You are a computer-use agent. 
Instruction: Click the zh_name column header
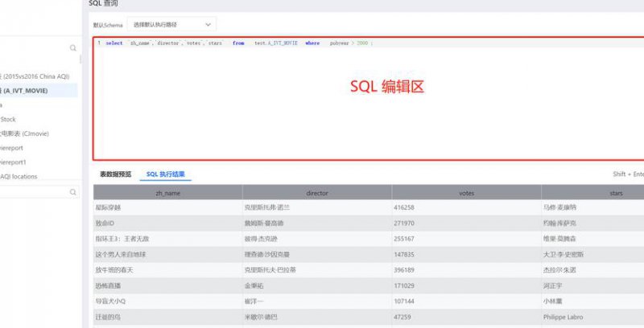point(168,193)
